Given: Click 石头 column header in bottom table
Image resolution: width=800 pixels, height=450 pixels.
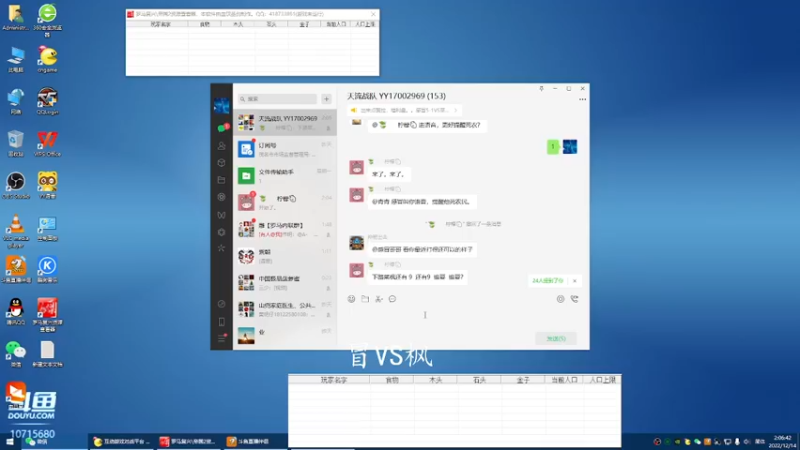Looking at the screenshot, I should pos(479,380).
